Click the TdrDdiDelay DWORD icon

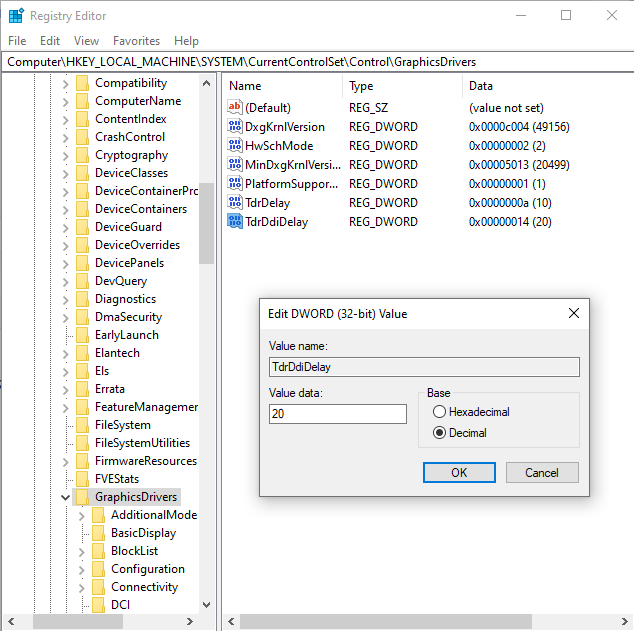pos(235,221)
